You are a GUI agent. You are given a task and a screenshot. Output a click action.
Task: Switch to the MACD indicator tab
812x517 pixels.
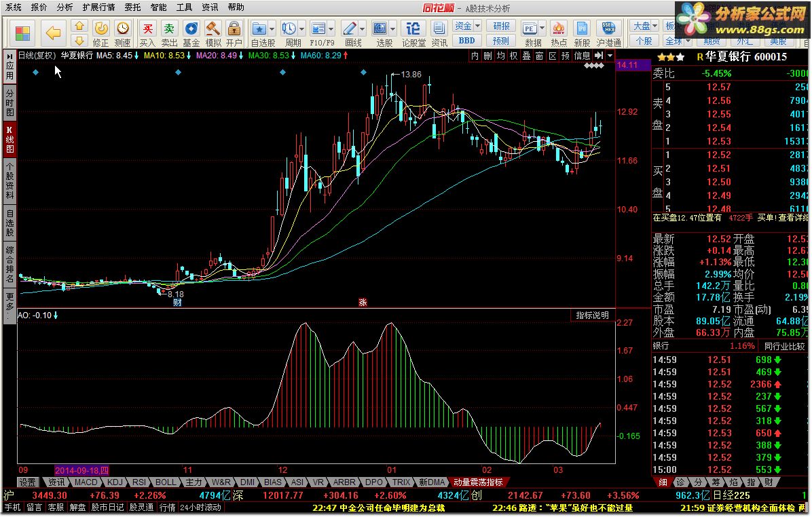click(x=86, y=482)
